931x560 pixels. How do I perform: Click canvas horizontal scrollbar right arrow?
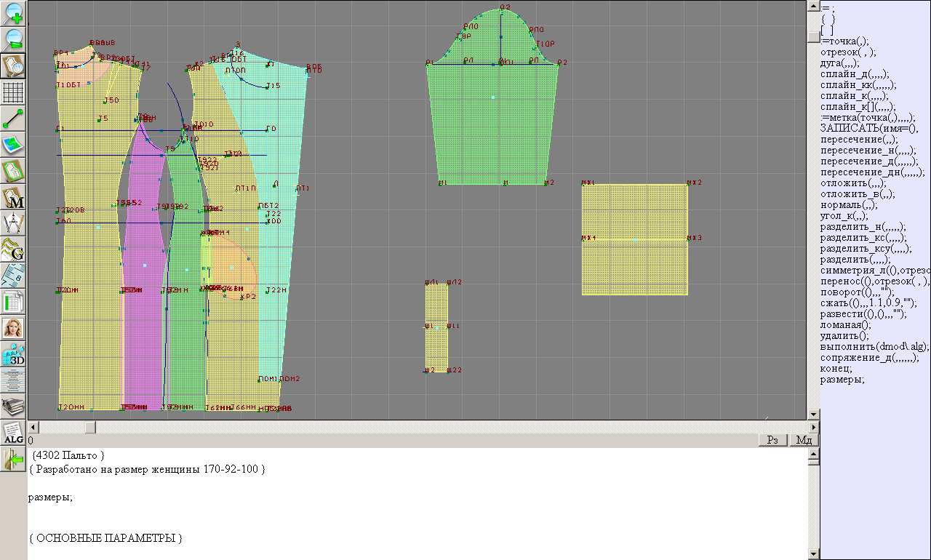coord(813,427)
